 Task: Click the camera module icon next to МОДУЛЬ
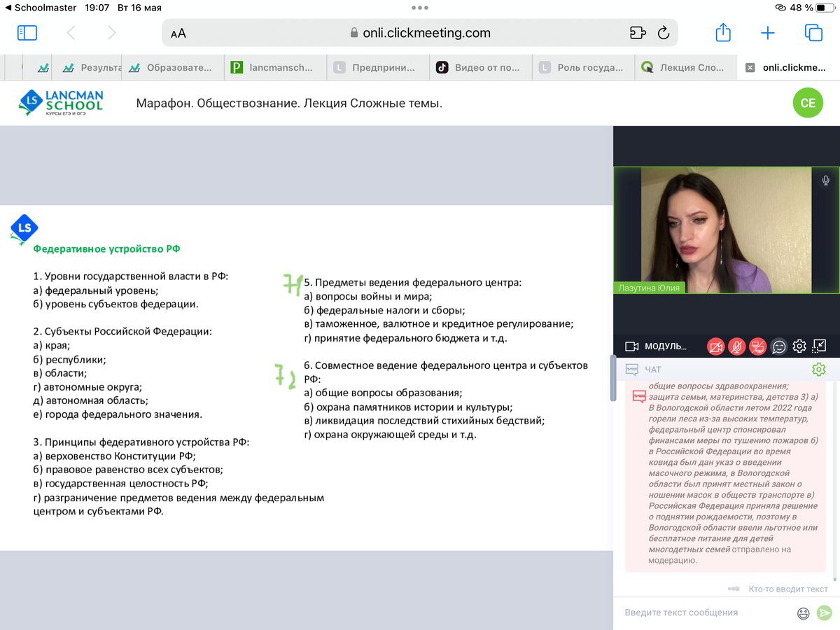click(632, 346)
